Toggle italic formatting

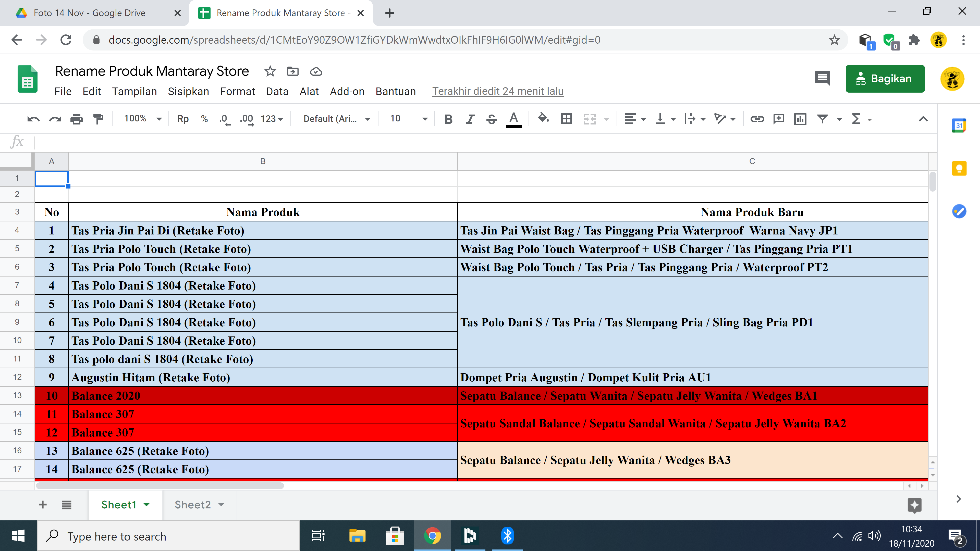pos(470,119)
